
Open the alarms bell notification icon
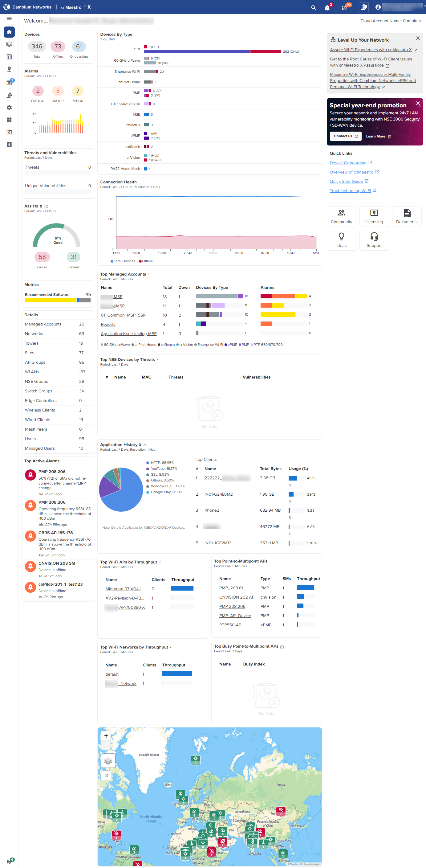pyautogui.click(x=327, y=7)
